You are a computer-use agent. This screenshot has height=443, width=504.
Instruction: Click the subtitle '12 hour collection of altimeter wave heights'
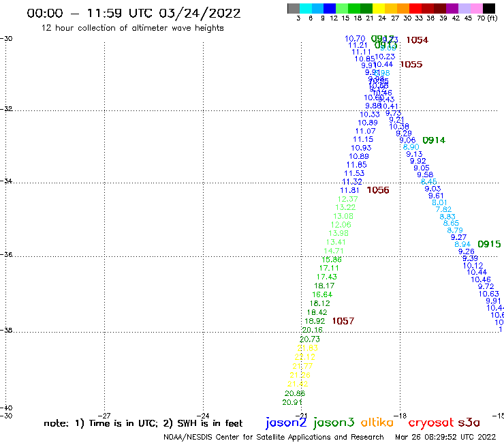132,28
